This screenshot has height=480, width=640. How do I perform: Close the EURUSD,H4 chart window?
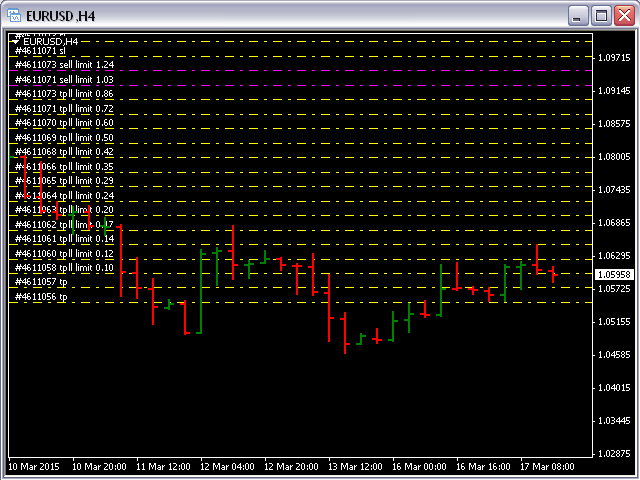pyautogui.click(x=622, y=15)
